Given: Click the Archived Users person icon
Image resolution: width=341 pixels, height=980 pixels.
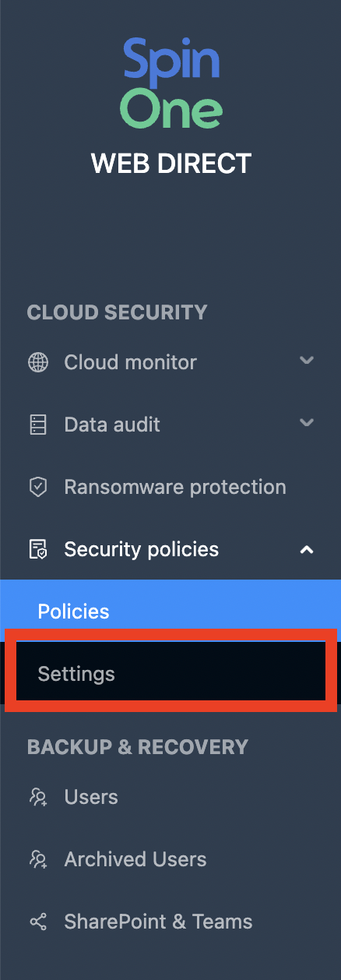Looking at the screenshot, I should (x=37, y=859).
